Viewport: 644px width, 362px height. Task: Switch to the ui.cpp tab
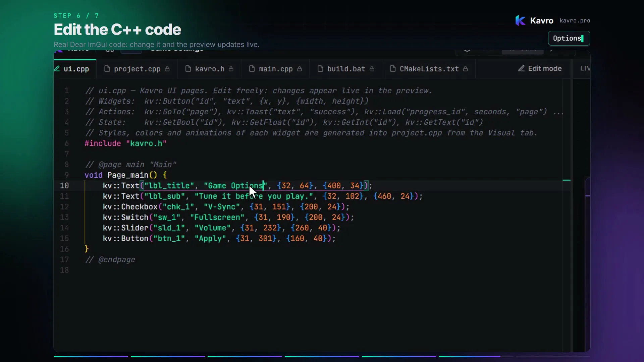point(75,69)
